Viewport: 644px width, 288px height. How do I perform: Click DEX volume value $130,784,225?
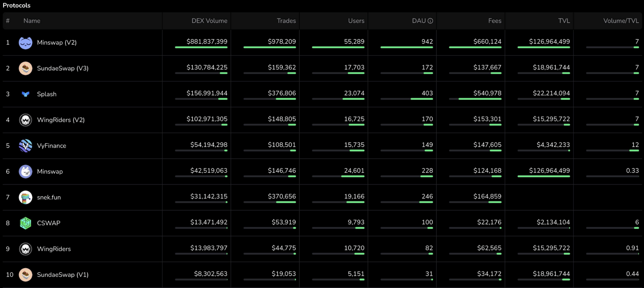(x=207, y=67)
